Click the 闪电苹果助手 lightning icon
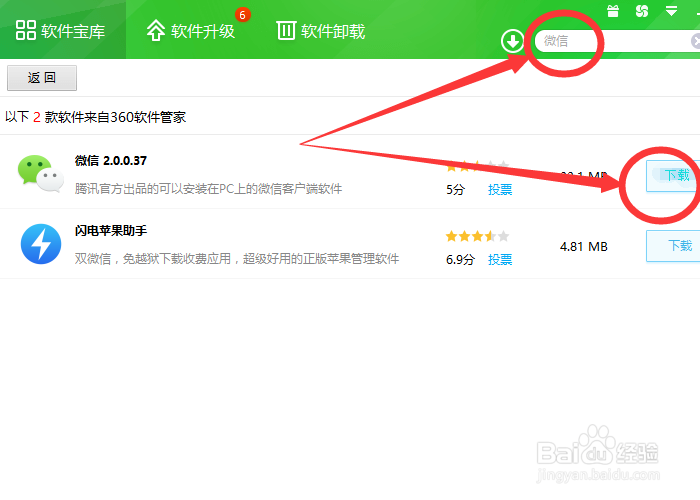 pos(41,244)
